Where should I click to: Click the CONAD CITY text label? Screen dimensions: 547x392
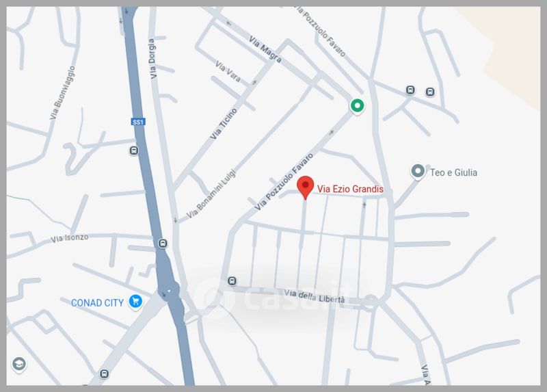coord(97,302)
